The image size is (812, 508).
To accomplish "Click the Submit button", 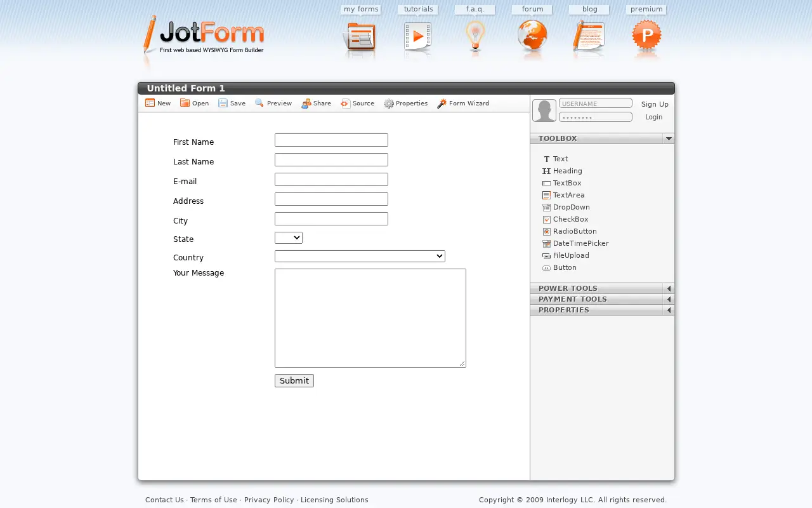I will pyautogui.click(x=294, y=380).
